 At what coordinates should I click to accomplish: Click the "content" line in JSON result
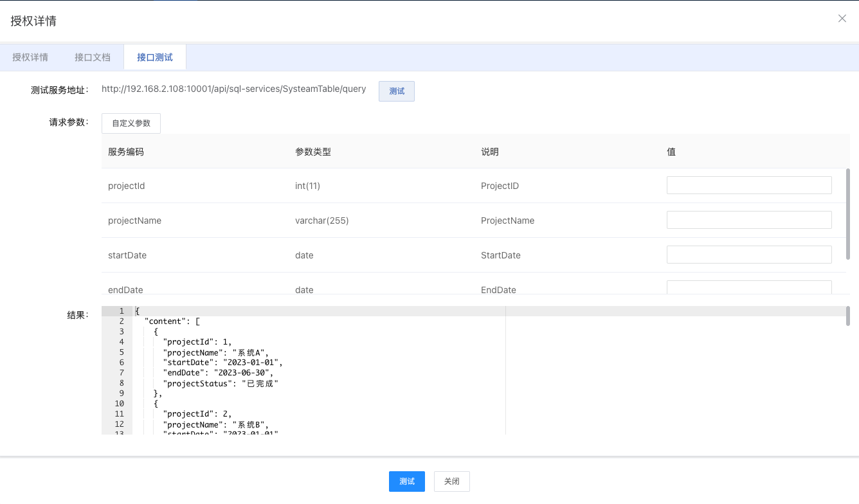(x=172, y=321)
